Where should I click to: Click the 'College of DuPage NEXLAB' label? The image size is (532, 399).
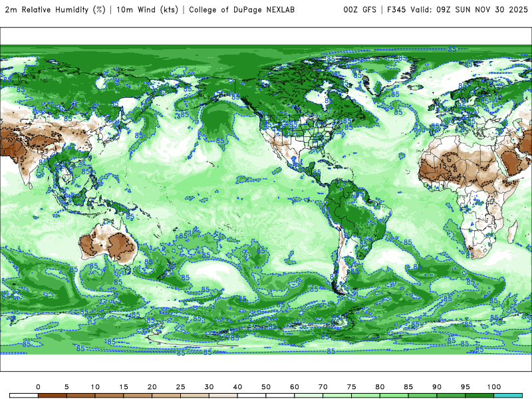tap(241, 10)
